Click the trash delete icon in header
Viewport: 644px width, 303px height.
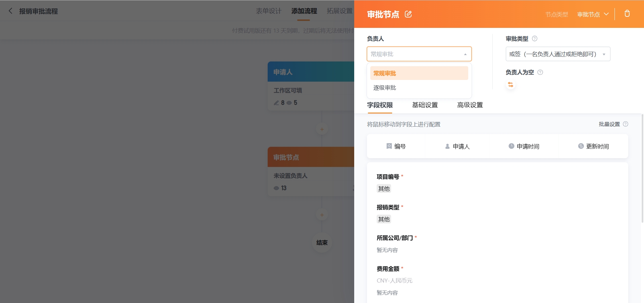(627, 14)
